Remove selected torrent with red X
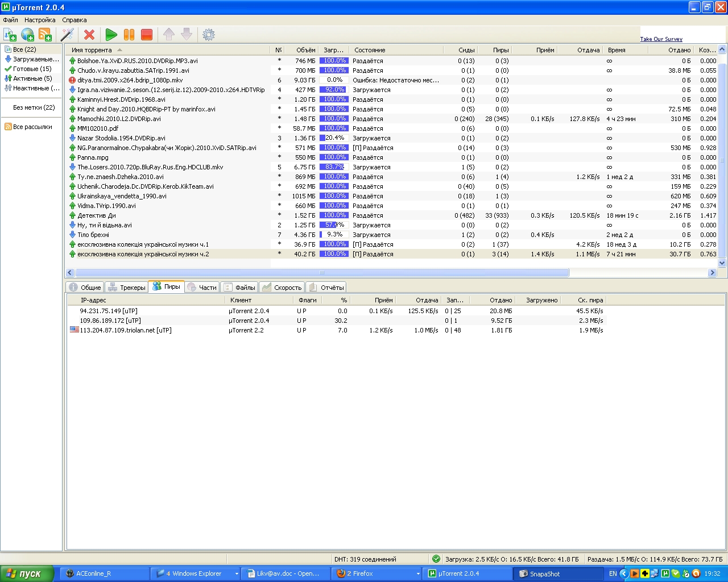The image size is (728, 582). pos(89,35)
